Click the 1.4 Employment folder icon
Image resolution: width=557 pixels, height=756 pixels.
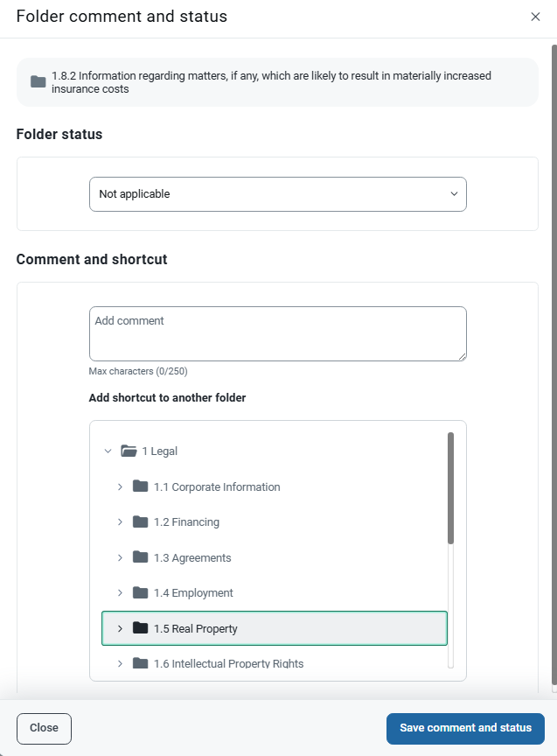point(141,593)
